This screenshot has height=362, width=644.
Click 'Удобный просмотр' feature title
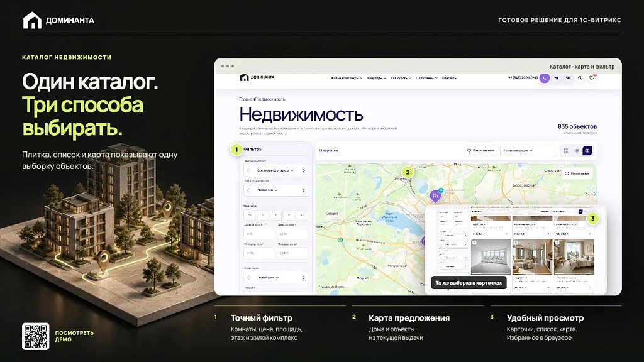coord(545,318)
